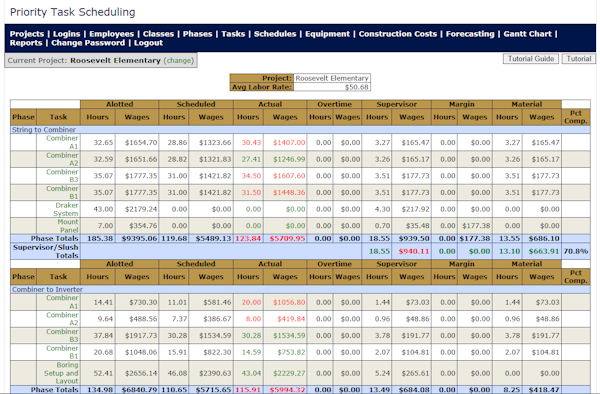
Task: Navigate to Construction Costs
Action: coord(398,34)
